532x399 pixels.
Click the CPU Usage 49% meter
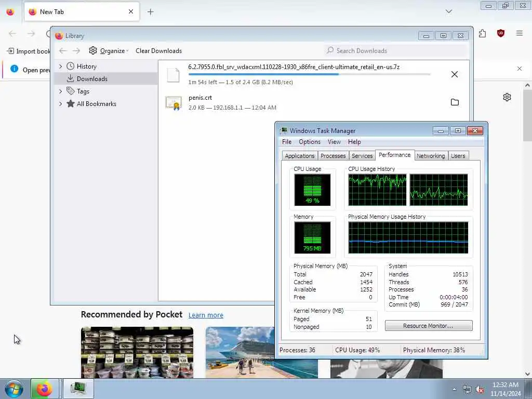[x=312, y=190]
